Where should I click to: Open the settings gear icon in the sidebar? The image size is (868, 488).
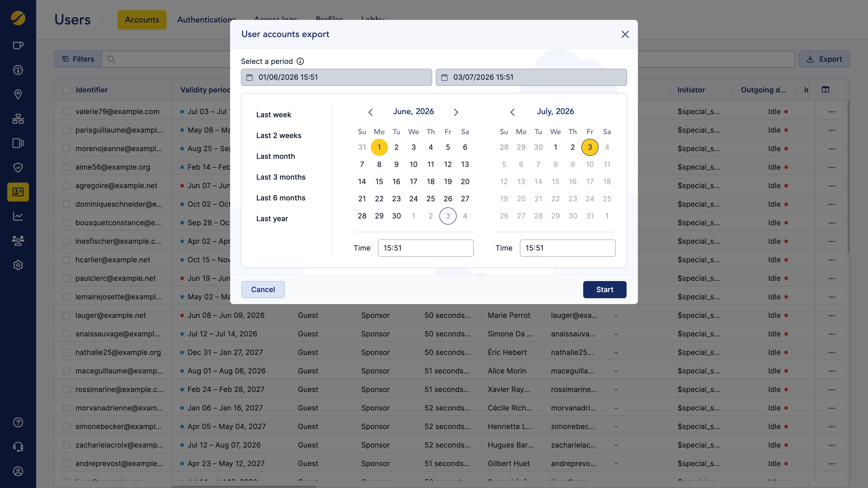coord(18,265)
